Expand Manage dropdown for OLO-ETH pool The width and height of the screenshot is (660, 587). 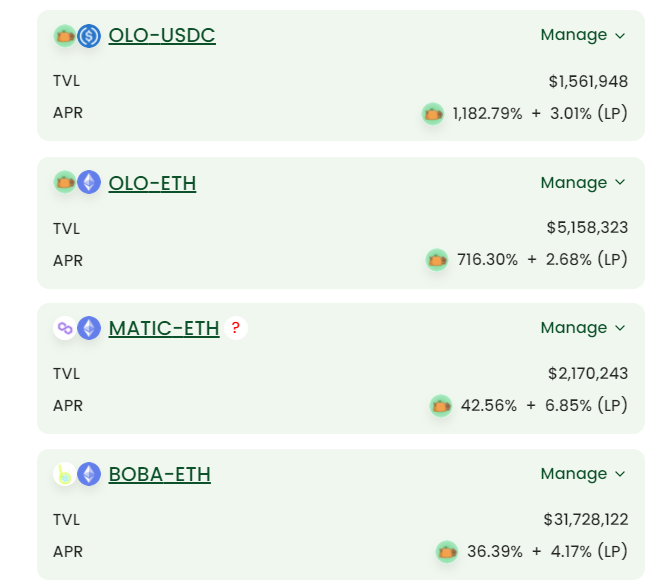click(x=583, y=183)
